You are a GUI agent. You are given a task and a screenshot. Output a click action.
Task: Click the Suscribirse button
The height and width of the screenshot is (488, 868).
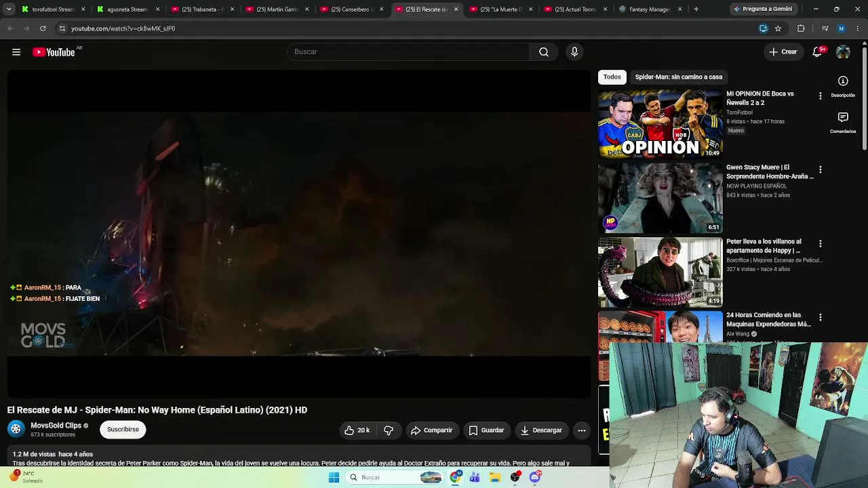click(x=123, y=430)
